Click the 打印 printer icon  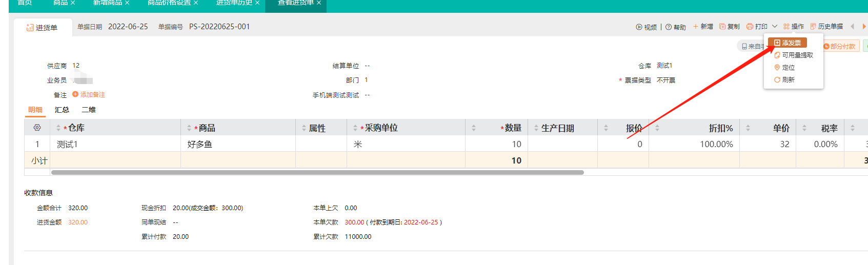750,27
